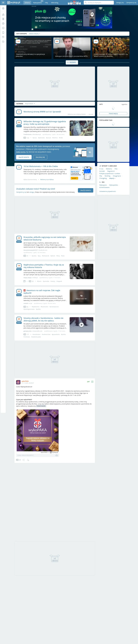Open the podium ranking icon in the sidebar
The image size is (138, 644).
(x=3, y=14)
